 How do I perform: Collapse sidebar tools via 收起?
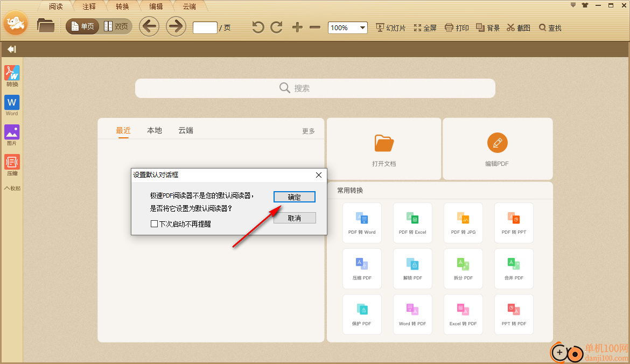(x=12, y=188)
